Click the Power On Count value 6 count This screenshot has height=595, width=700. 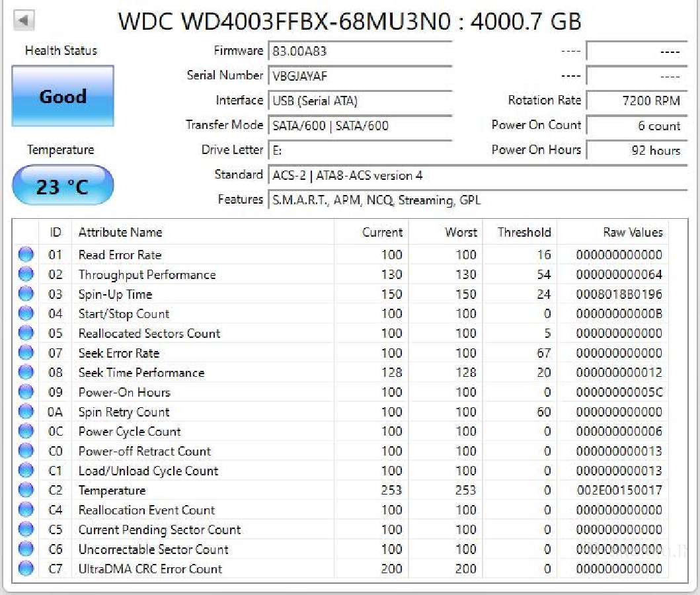pyautogui.click(x=637, y=126)
